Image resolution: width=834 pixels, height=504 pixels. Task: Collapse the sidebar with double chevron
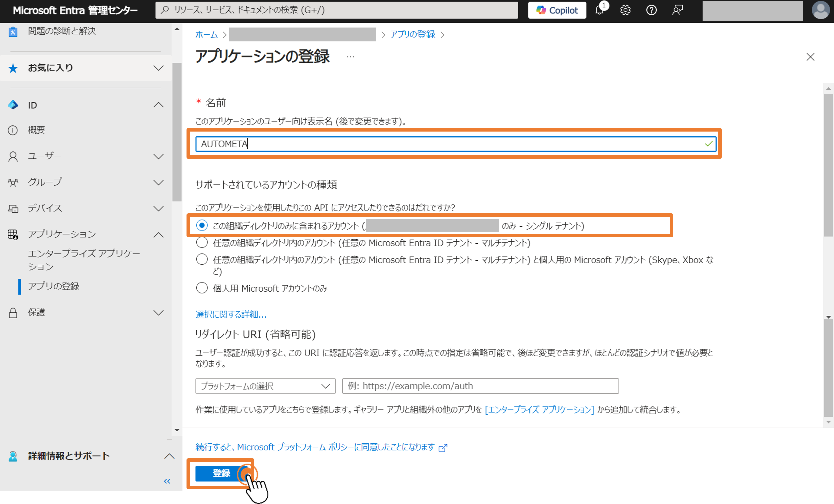(167, 481)
